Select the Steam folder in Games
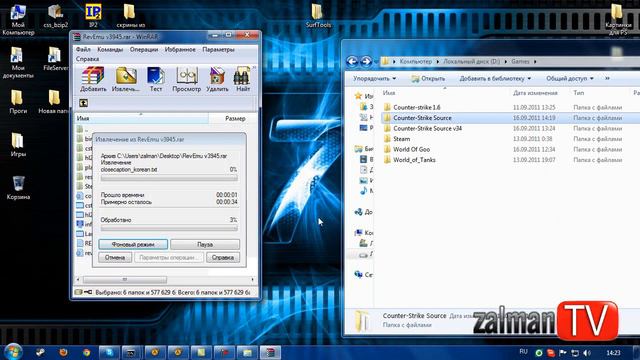 click(x=401, y=139)
